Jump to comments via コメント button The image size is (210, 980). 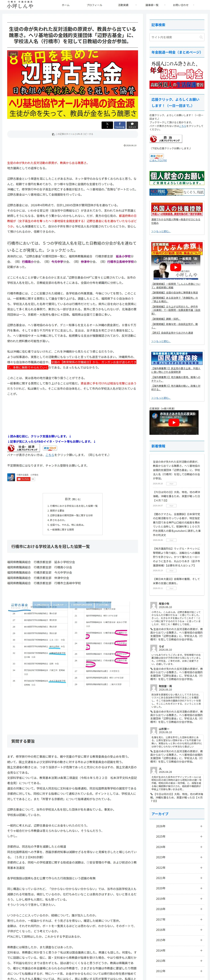coord(132,125)
